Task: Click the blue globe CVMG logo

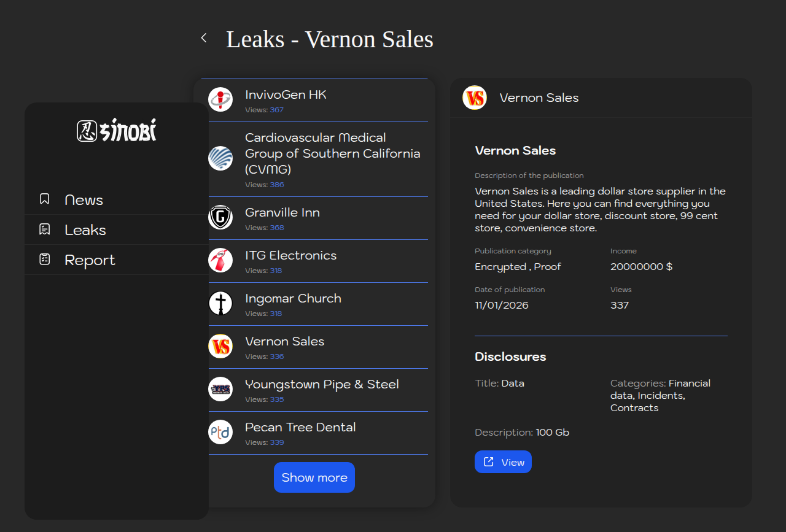Action: [220, 158]
